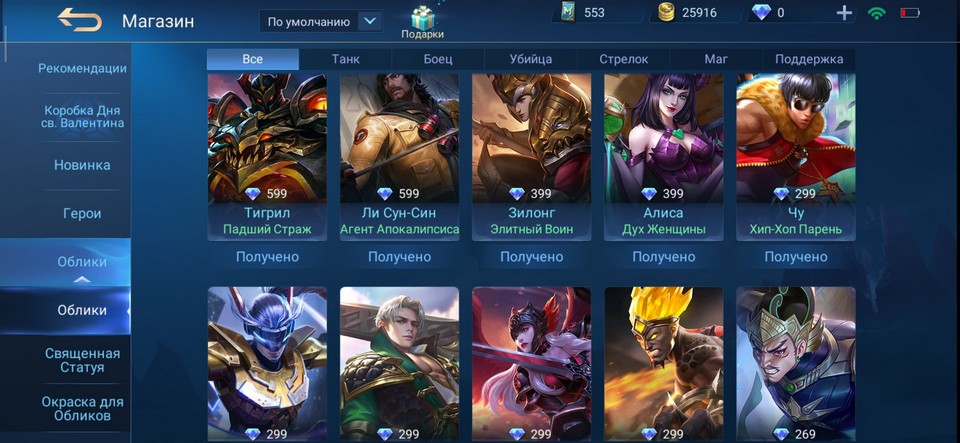The image size is (960, 443).
Task: Open the Подарки gift box icon
Action: pyautogui.click(x=422, y=18)
